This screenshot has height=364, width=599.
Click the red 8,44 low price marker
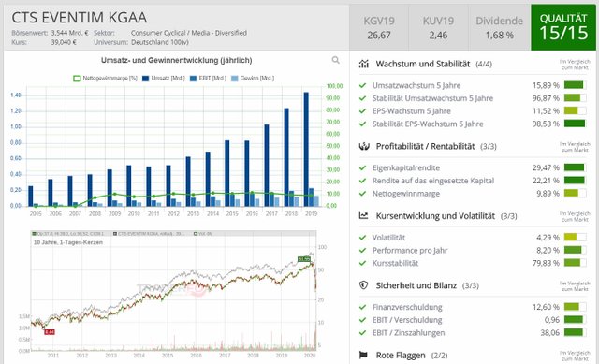pyautogui.click(x=50, y=332)
